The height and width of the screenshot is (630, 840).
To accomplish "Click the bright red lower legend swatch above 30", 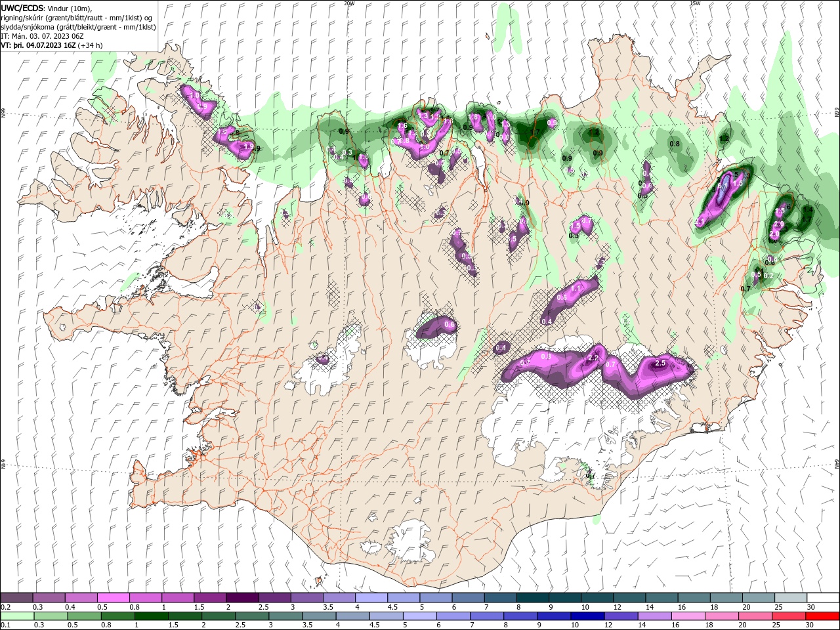I will 823,616.
